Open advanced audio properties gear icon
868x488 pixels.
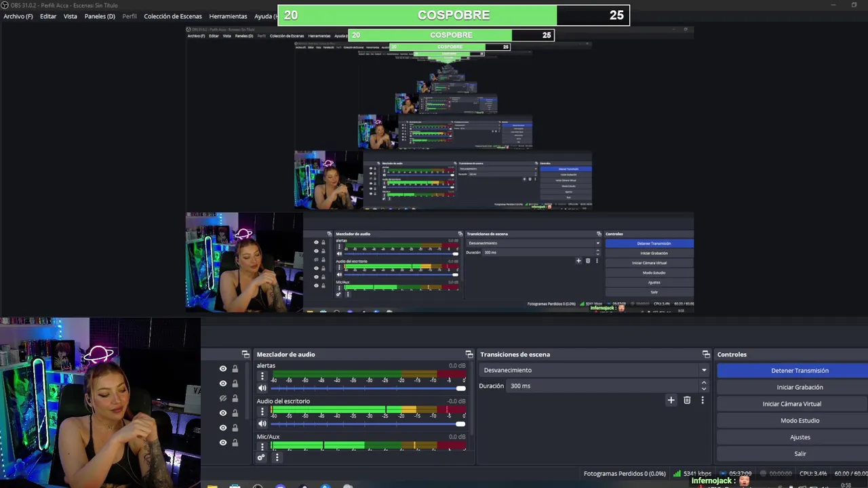coord(261,457)
